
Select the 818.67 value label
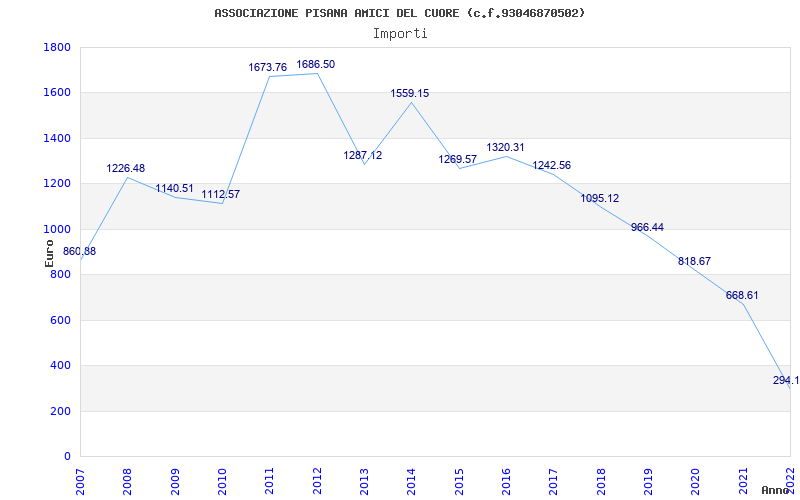point(694,261)
